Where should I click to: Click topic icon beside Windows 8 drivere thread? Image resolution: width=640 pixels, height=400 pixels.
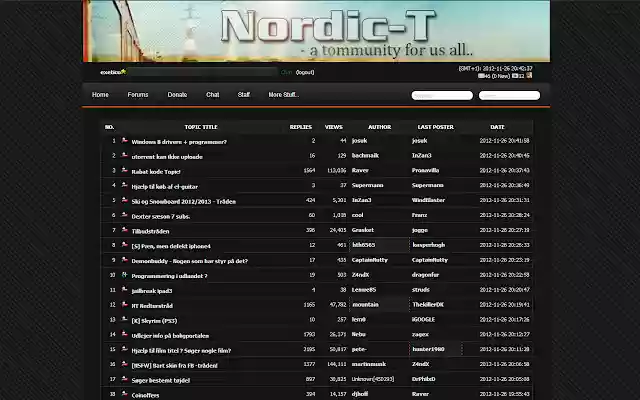tap(124, 140)
